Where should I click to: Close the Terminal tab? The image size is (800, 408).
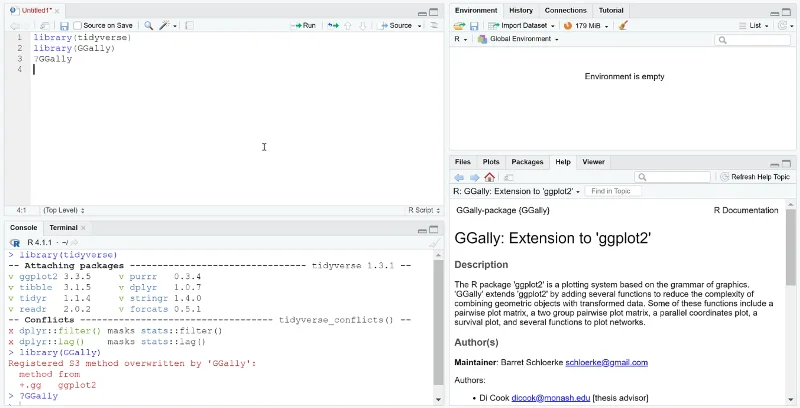(x=83, y=228)
